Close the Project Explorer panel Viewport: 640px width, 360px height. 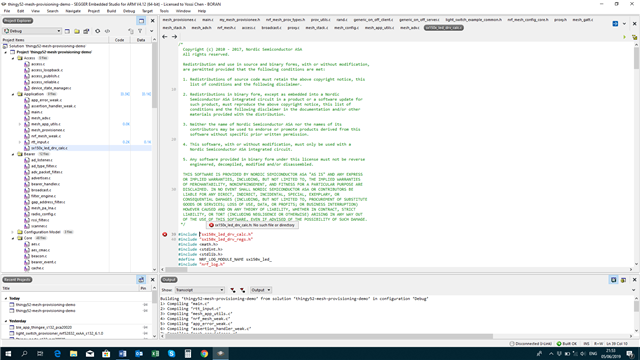153,21
